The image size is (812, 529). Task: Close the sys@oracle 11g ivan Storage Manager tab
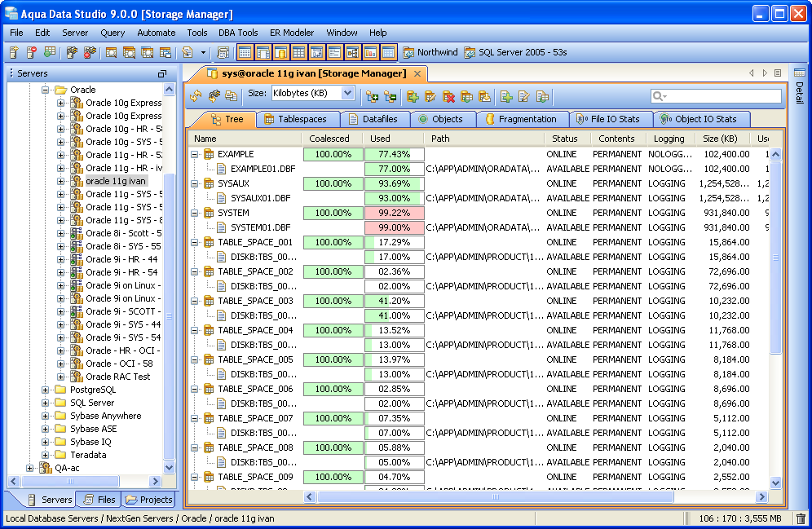(417, 74)
